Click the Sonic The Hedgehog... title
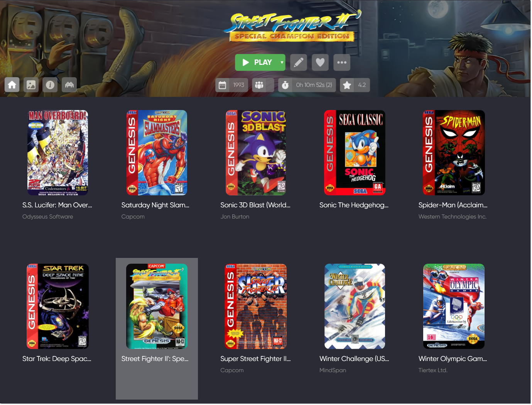This screenshot has width=532, height=405. (354, 205)
